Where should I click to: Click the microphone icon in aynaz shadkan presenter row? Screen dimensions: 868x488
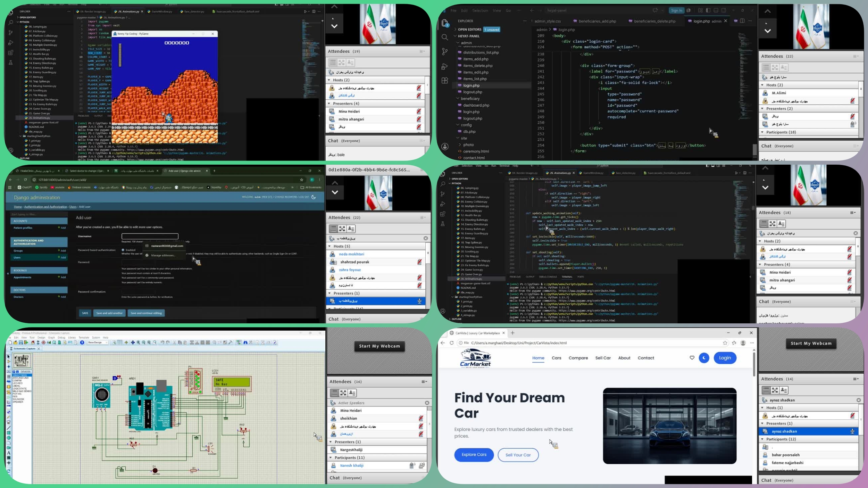852,431
